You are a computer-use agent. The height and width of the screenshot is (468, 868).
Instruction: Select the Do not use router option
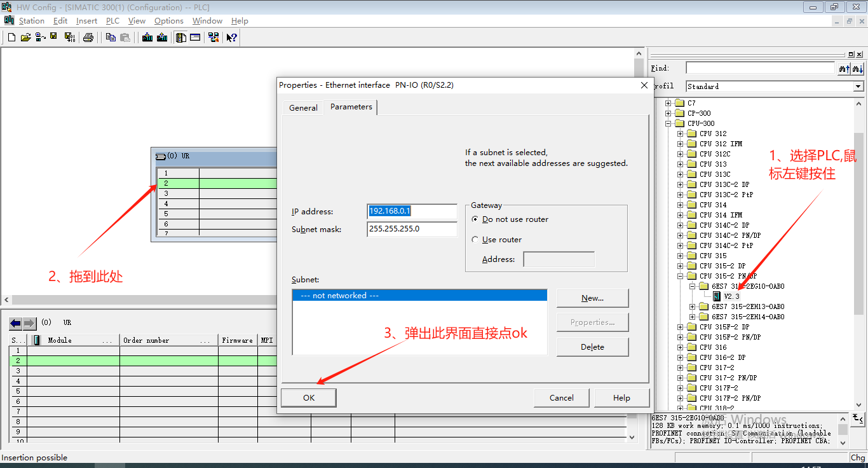tap(475, 219)
